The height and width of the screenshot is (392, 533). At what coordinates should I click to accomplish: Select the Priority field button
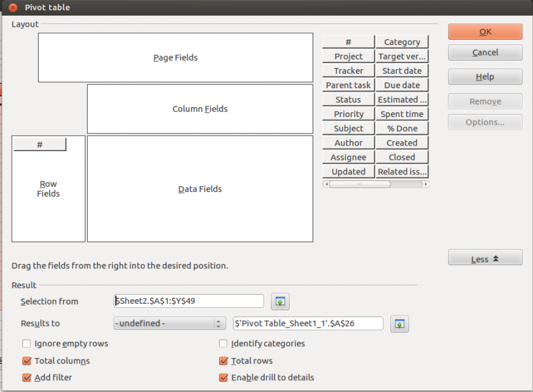point(349,114)
